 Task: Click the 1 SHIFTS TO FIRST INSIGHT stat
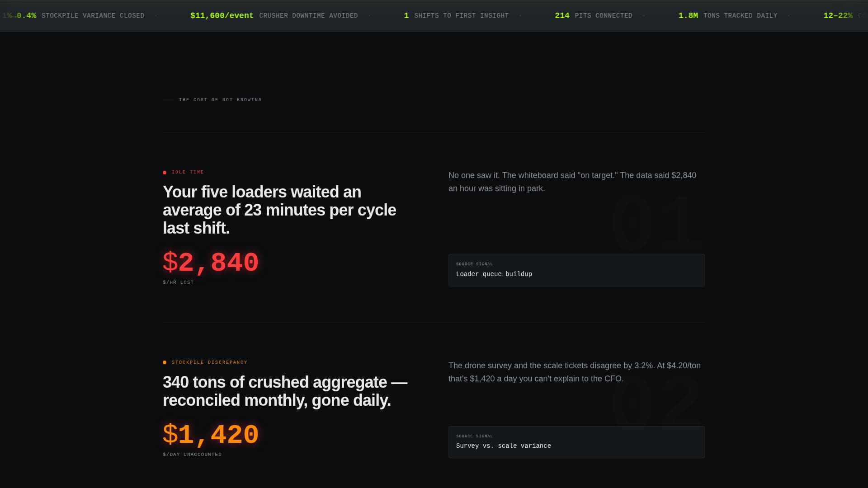point(456,15)
